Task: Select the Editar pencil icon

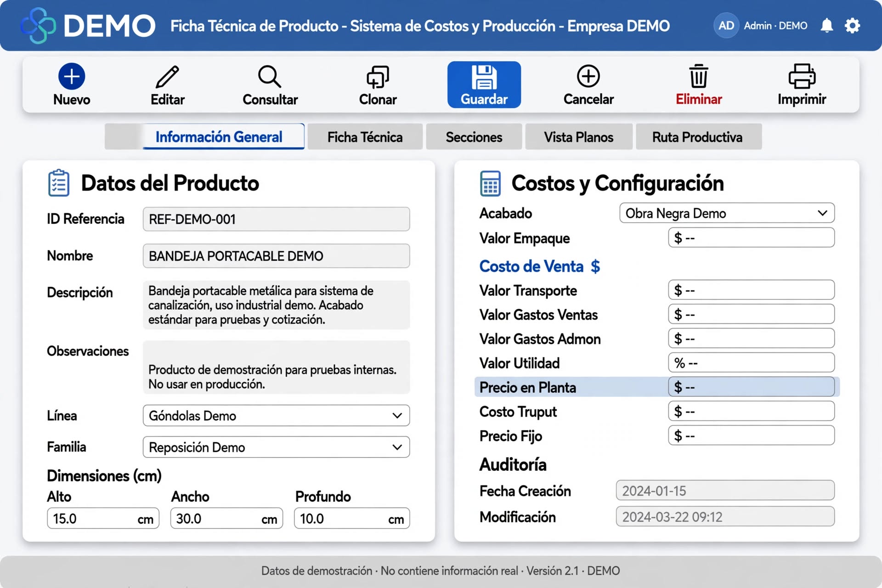Action: (167, 76)
